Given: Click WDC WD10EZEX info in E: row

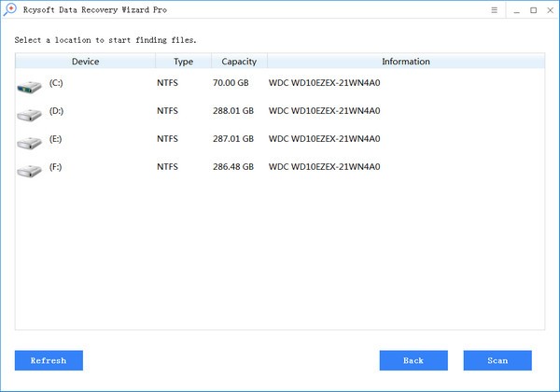Looking at the screenshot, I should coord(324,138).
